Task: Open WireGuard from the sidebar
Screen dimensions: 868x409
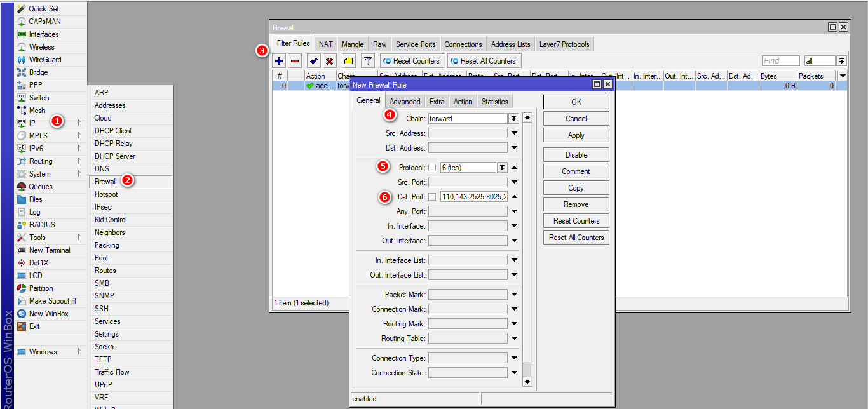Action: click(x=44, y=60)
